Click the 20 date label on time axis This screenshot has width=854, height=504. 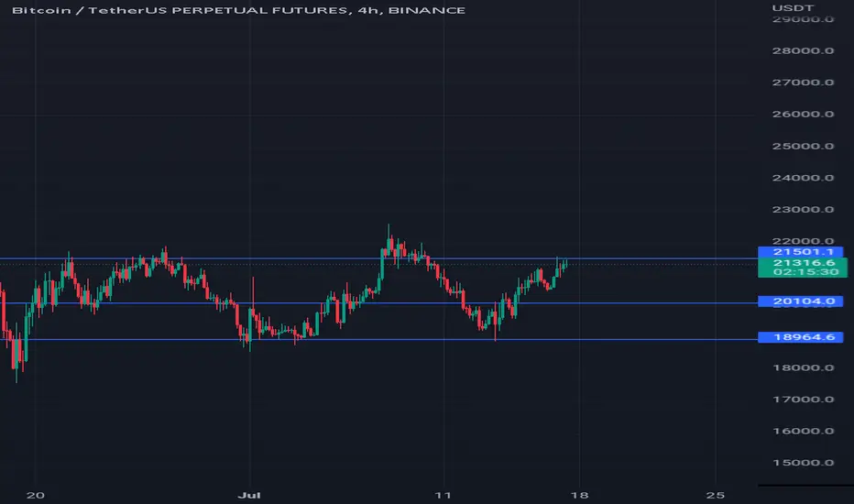[x=36, y=495]
